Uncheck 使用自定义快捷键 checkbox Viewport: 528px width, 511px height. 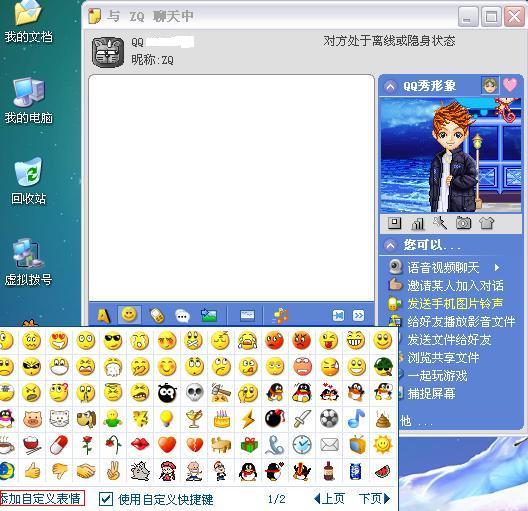point(106,499)
